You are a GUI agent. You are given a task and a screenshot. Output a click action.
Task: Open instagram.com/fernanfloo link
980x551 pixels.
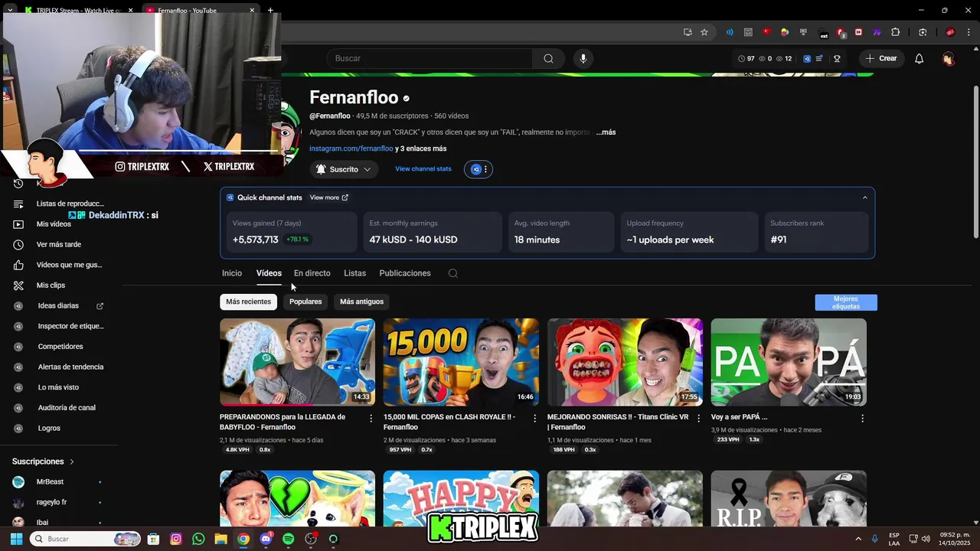[351, 148]
